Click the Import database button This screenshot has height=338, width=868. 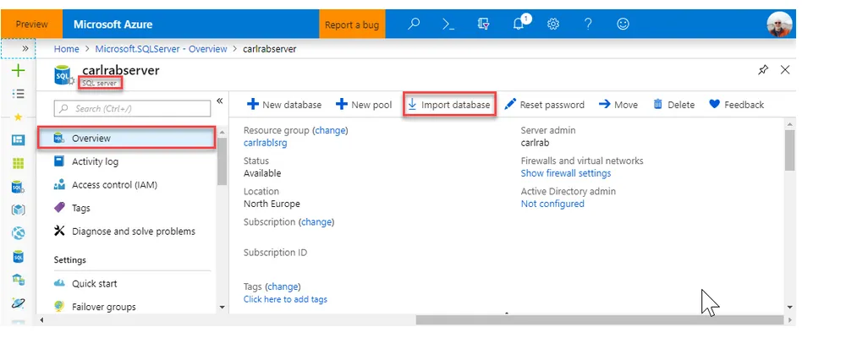click(448, 105)
